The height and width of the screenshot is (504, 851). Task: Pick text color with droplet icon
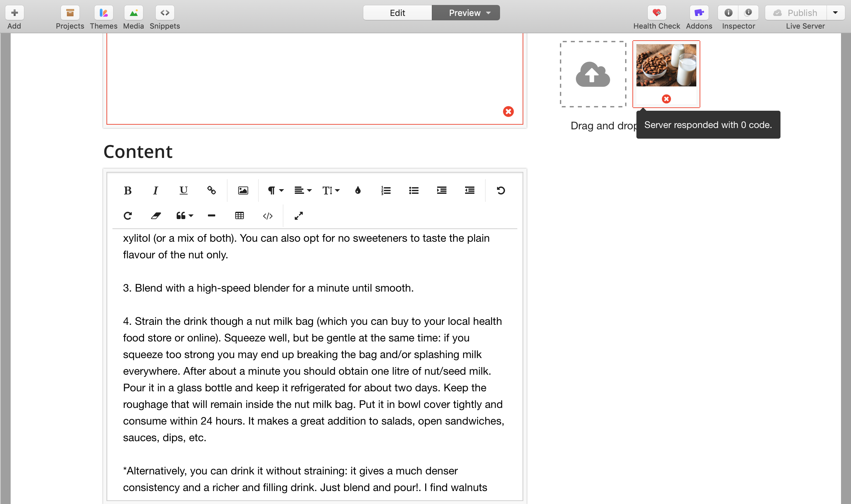click(x=358, y=190)
